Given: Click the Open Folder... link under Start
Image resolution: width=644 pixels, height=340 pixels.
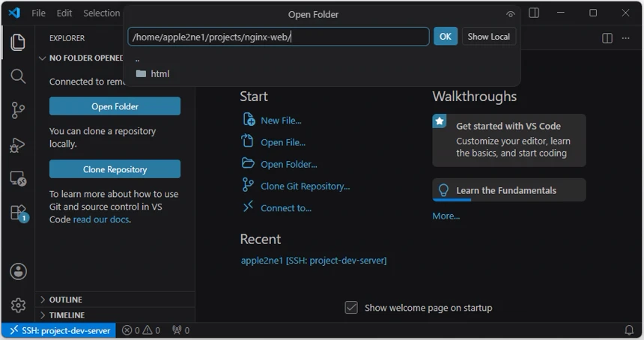Looking at the screenshot, I should (289, 164).
